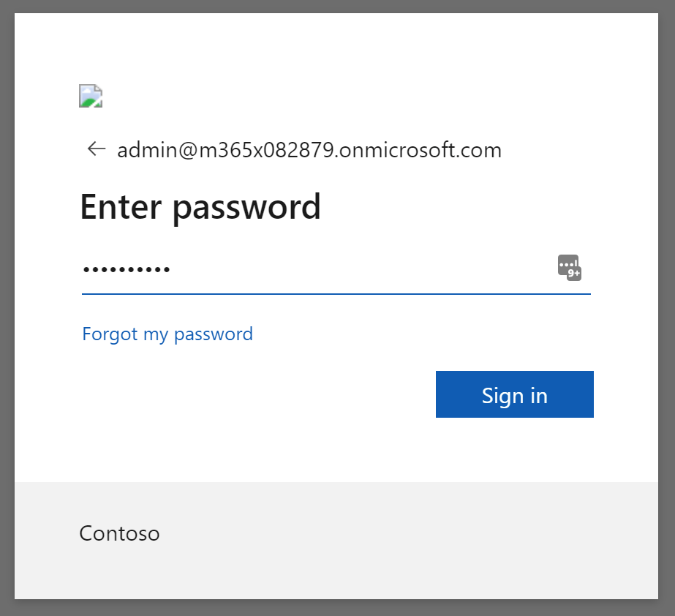675x616 pixels.
Task: Click the 9+ badge on the autofill icon
Action: (x=575, y=274)
